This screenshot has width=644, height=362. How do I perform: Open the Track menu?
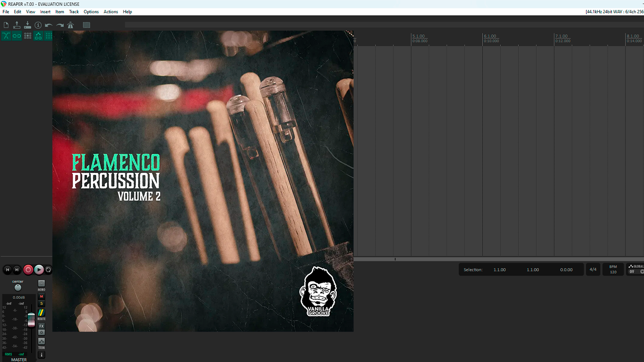click(x=74, y=12)
